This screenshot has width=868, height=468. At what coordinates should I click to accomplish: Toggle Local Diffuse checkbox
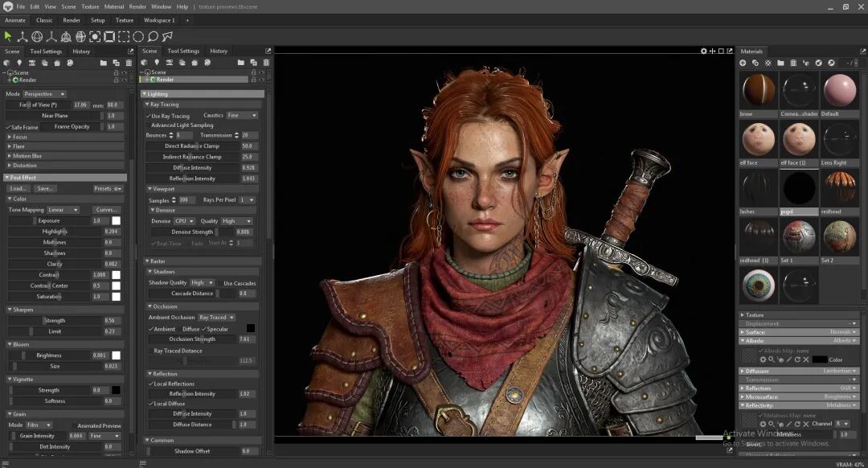pyautogui.click(x=151, y=404)
